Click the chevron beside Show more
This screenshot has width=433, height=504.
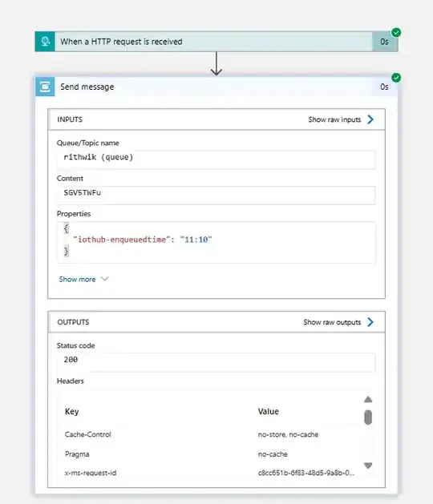coord(105,279)
